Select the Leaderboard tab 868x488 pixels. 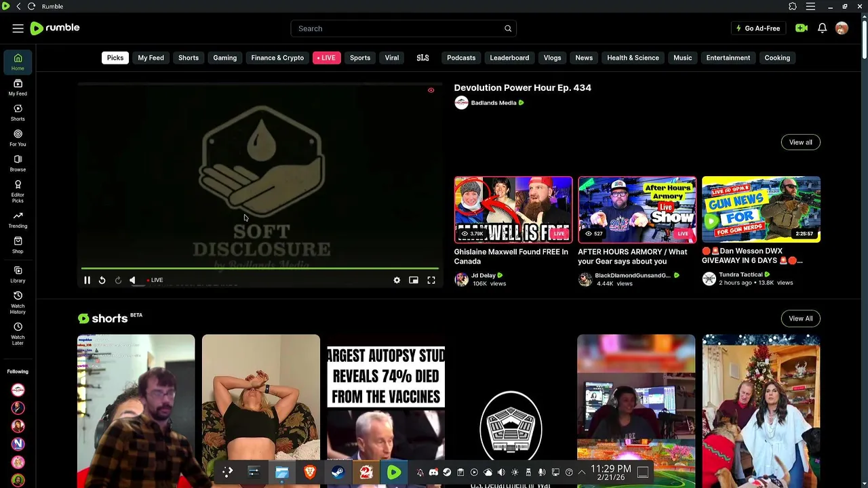(509, 58)
